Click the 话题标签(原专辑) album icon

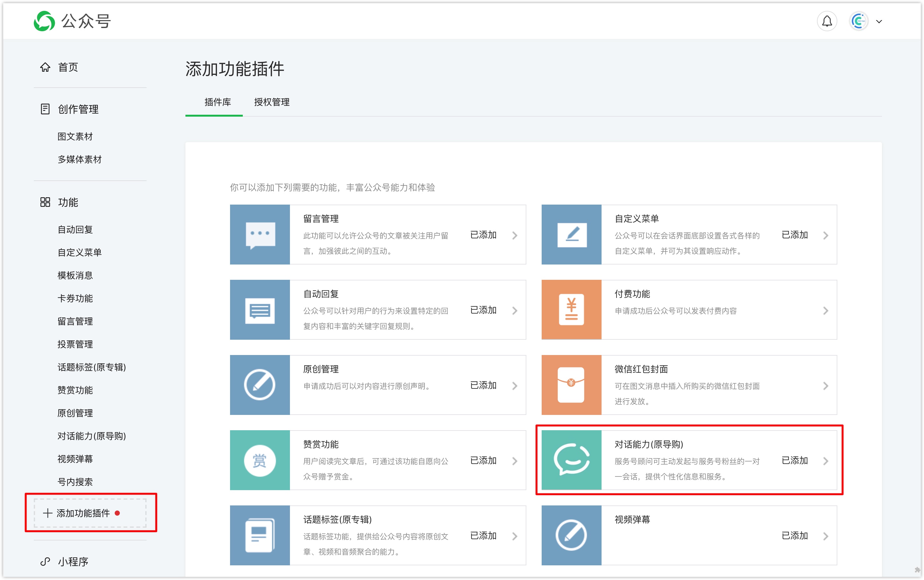pyautogui.click(x=260, y=535)
